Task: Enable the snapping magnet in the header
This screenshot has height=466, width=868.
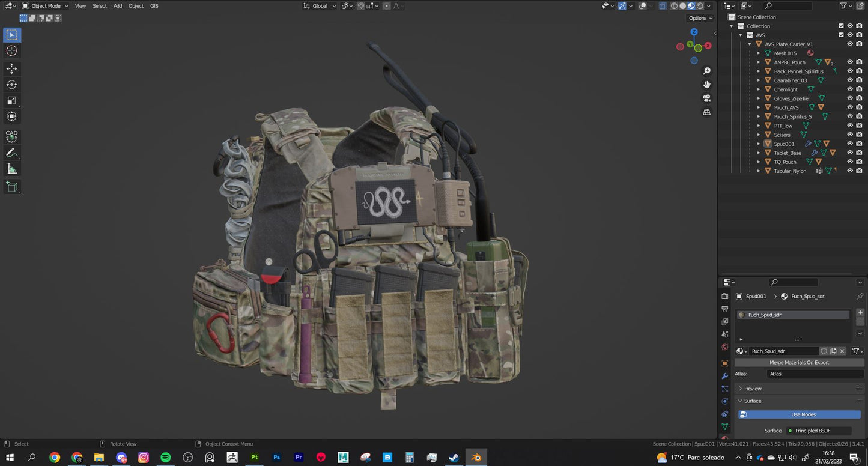Action: (x=360, y=5)
